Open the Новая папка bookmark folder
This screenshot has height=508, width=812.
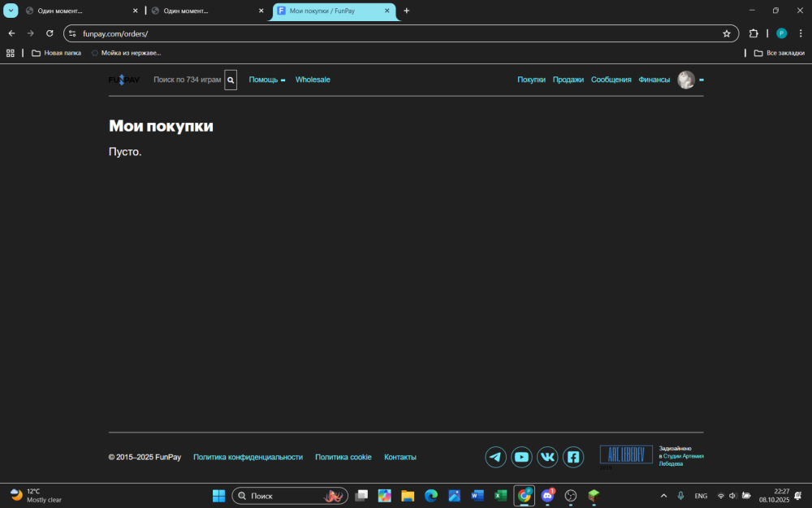pos(57,53)
